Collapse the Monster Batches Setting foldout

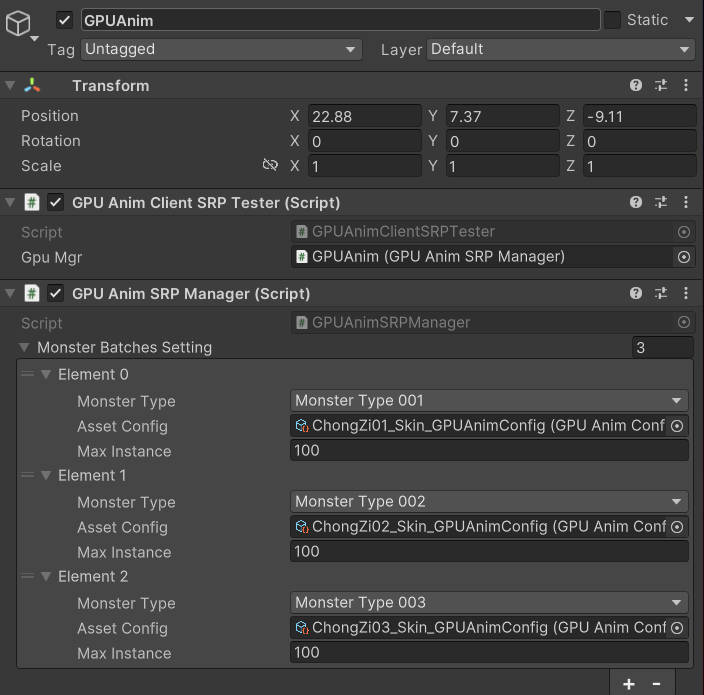tap(25, 348)
